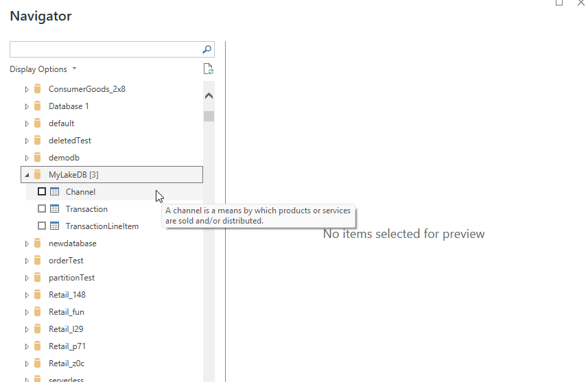Click the scroll up arrow in tree
Image resolution: width=588 pixels, height=382 pixels.
(x=209, y=96)
